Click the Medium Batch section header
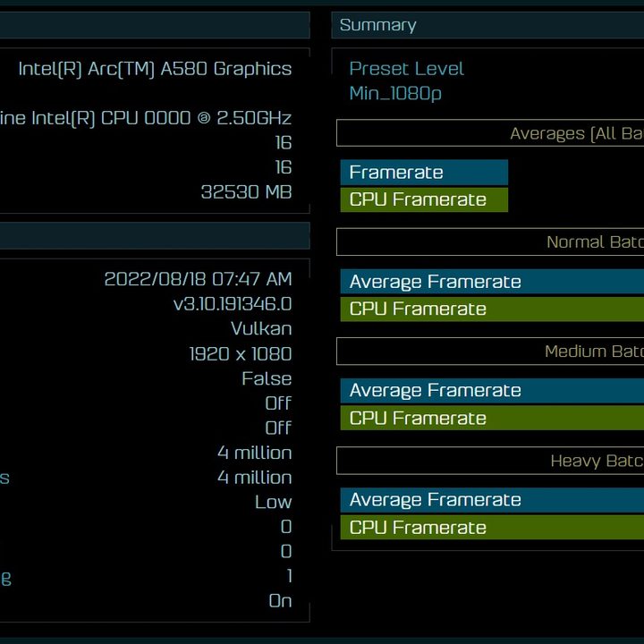Screen dimensions: 644x644 [490, 352]
